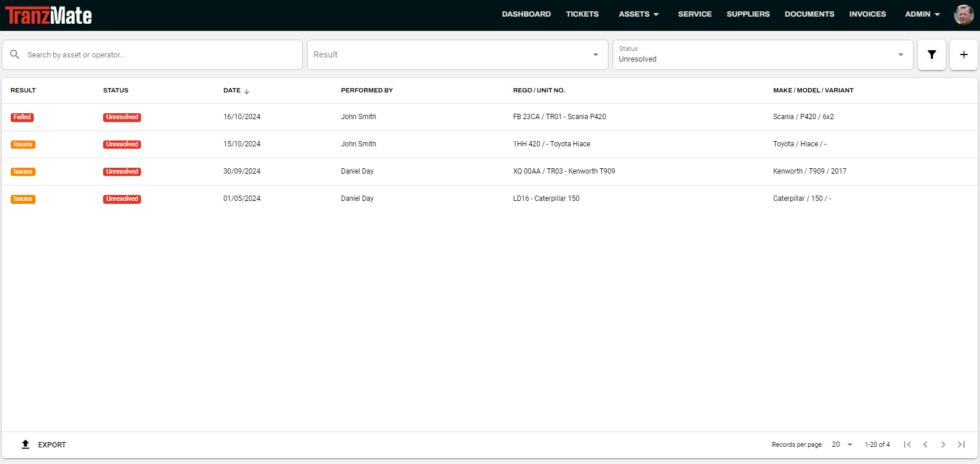Sort by Rego / Unit No. header
The image size is (980, 464).
pos(539,91)
